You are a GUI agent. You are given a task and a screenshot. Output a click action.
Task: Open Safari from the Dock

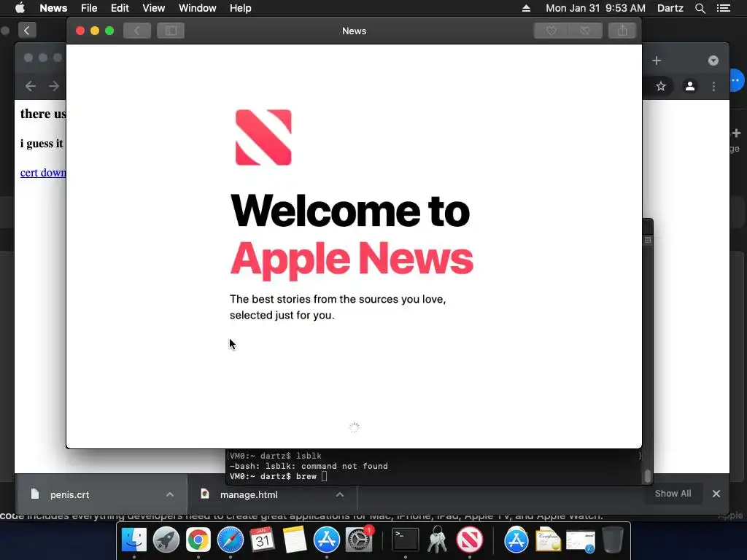click(x=230, y=540)
